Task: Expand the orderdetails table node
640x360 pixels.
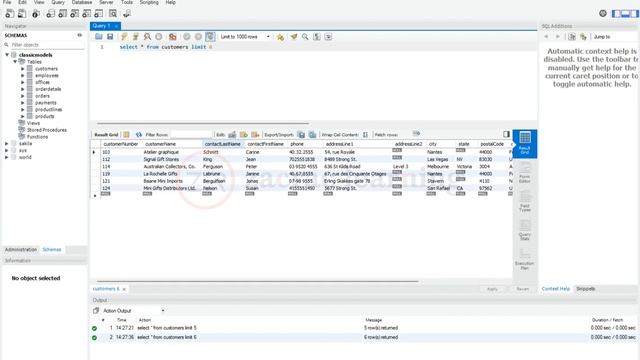Action: pyautogui.click(x=23, y=89)
